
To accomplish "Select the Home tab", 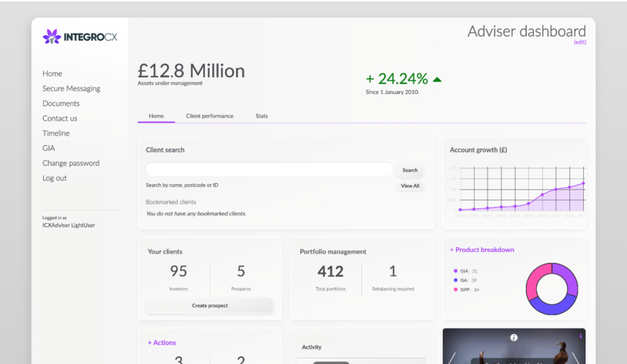I will pos(156,116).
